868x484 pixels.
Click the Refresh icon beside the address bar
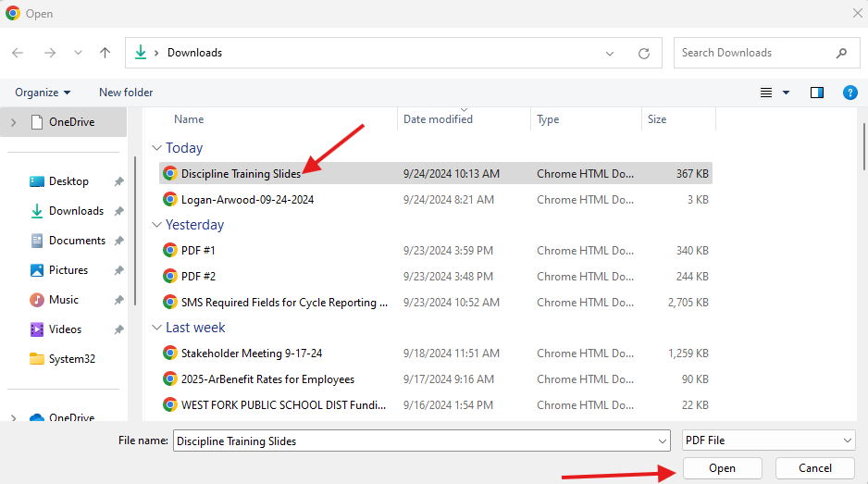644,53
